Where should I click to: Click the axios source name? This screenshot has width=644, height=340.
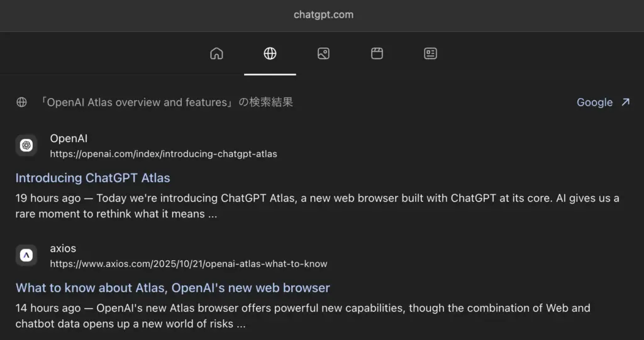(x=63, y=248)
